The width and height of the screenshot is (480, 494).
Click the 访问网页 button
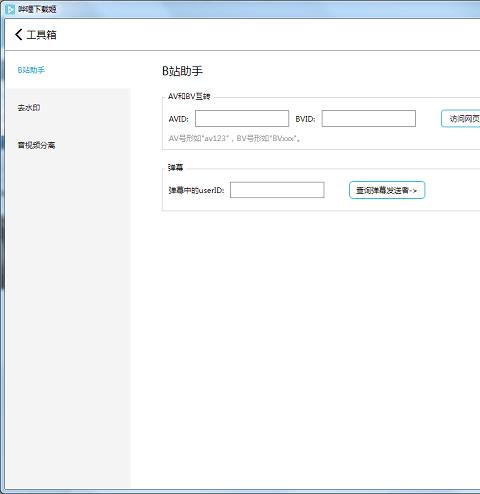click(x=461, y=119)
